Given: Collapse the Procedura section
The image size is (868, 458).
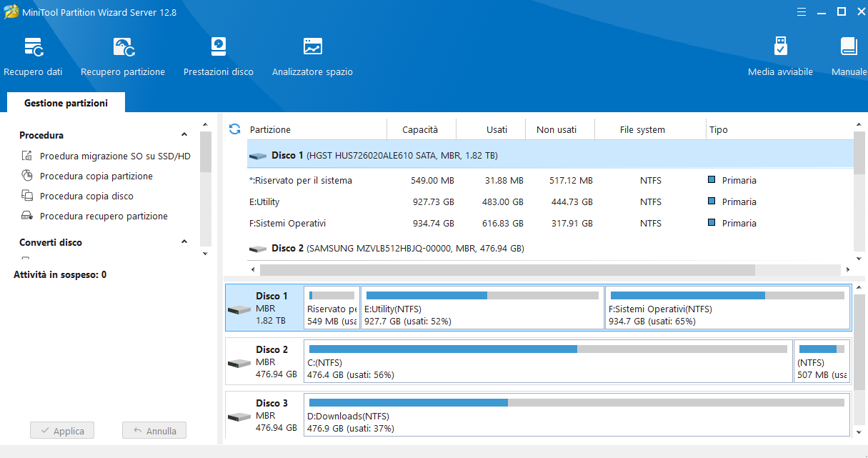Looking at the screenshot, I should [x=184, y=135].
